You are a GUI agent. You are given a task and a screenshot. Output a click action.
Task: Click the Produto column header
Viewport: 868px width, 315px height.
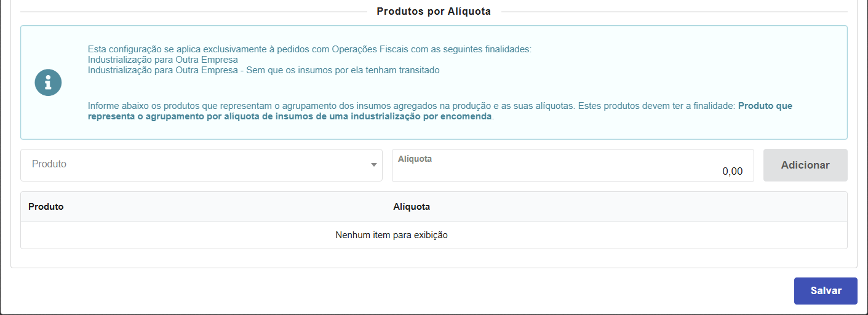[46, 207]
